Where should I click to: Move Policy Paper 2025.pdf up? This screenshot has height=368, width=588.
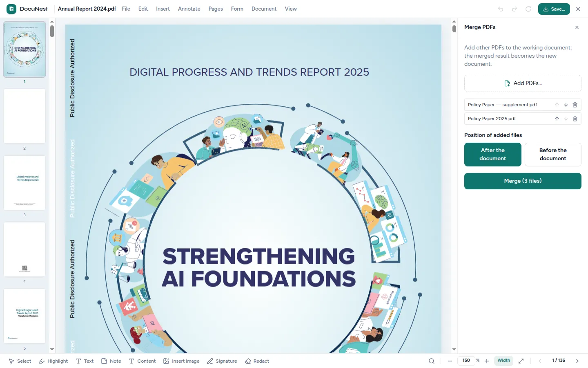tap(557, 119)
